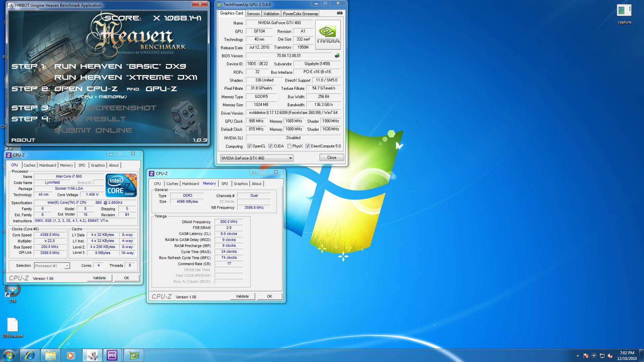Open Windows Media Player from taskbar

(70, 355)
